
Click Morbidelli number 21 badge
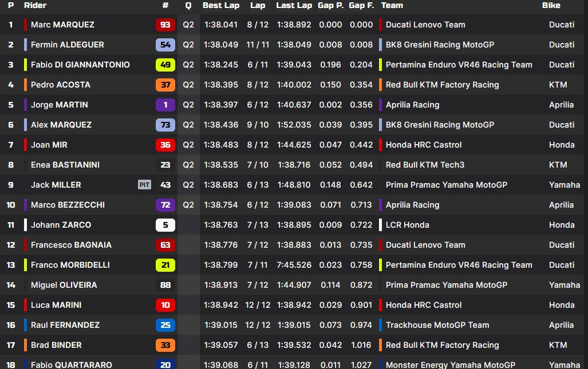point(165,265)
